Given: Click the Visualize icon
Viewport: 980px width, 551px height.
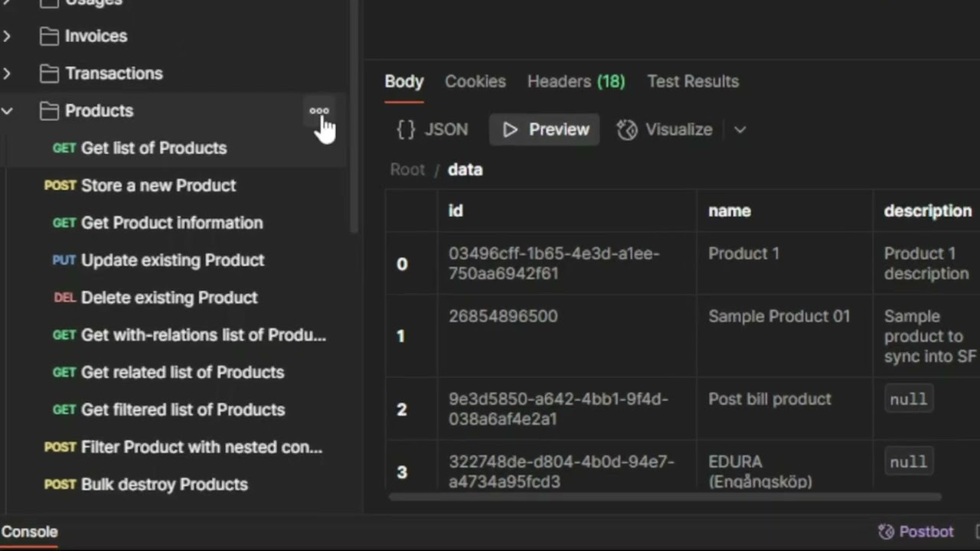Looking at the screenshot, I should [627, 130].
